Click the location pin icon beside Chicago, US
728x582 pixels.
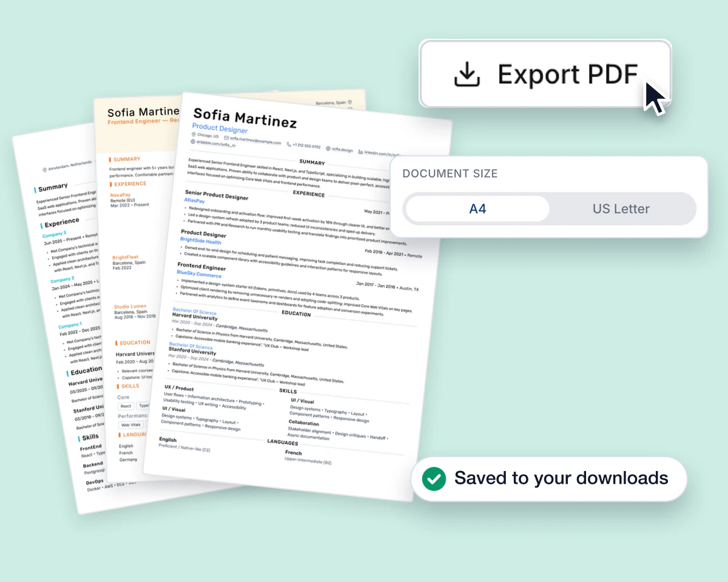point(193,135)
